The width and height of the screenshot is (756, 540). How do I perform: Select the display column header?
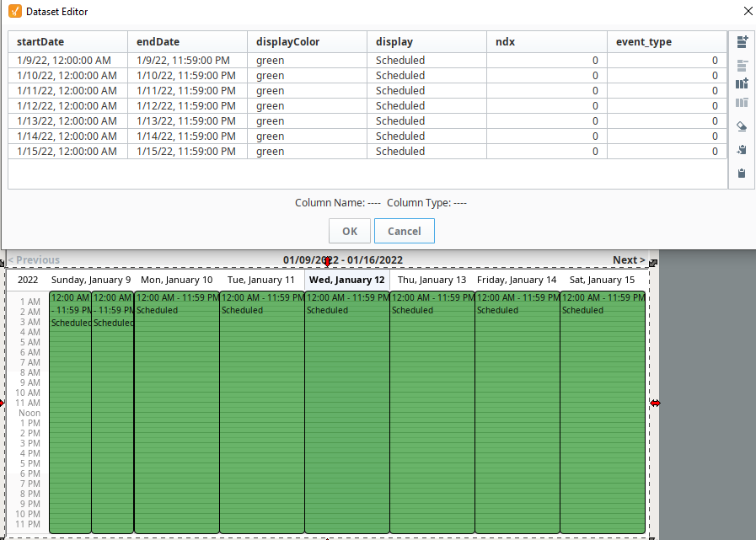point(426,42)
